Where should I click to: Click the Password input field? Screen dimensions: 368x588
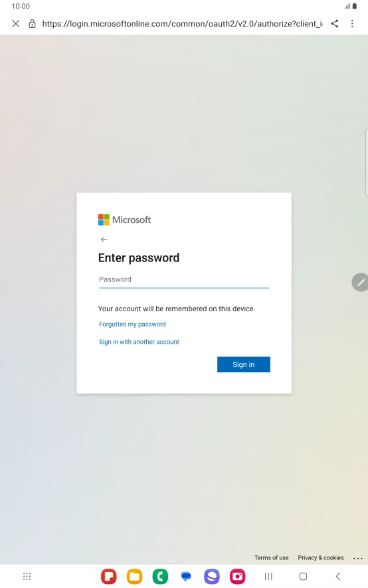(184, 280)
